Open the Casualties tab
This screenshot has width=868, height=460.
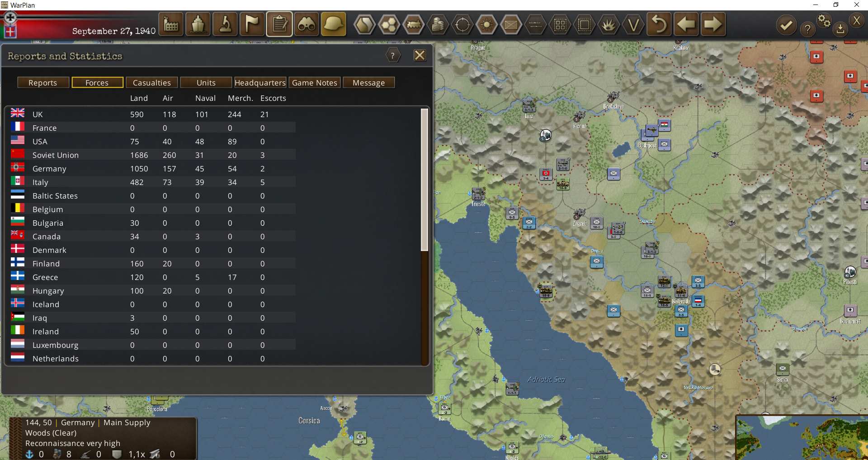click(x=152, y=83)
